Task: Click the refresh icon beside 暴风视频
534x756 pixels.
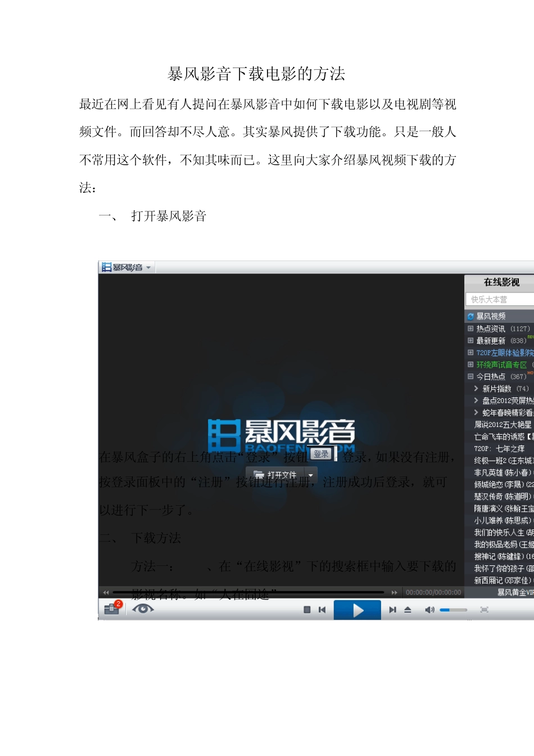Action: pyautogui.click(x=470, y=317)
